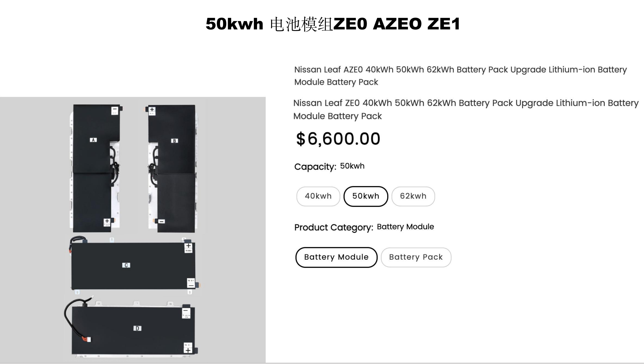This screenshot has height=364, width=644.
Task: Select the 40kwh capacity option
Action: click(x=318, y=196)
